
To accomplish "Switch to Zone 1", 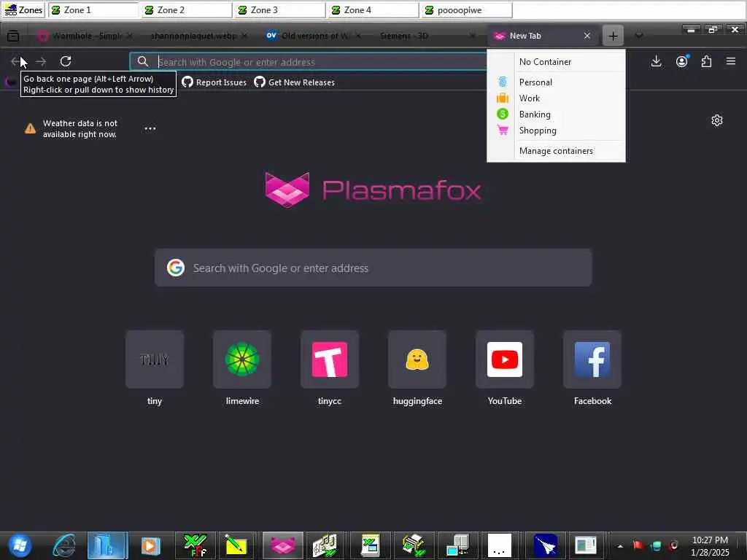I will click(x=93, y=10).
